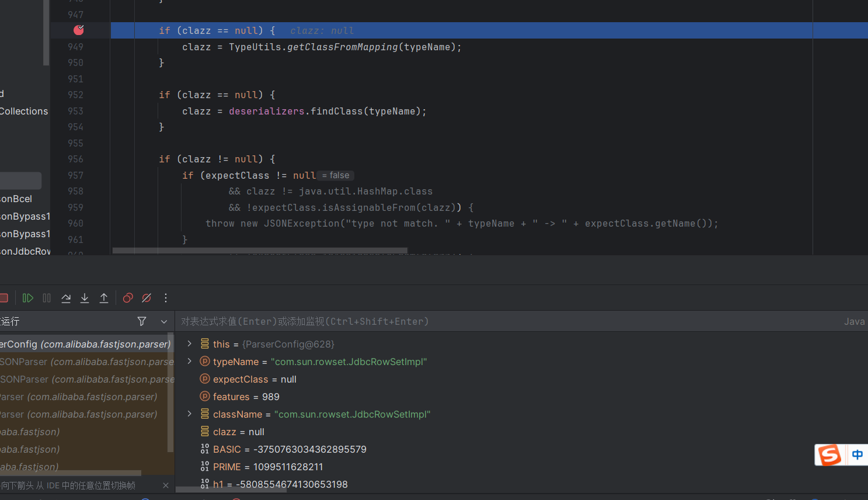This screenshot has height=500, width=868.
Task: Toggle mute breakpoints
Action: 147,298
